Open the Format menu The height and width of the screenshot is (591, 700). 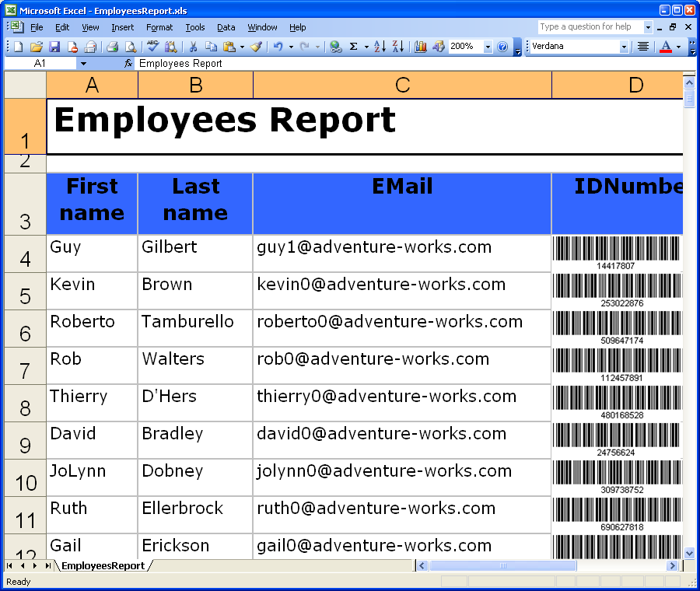click(x=159, y=27)
